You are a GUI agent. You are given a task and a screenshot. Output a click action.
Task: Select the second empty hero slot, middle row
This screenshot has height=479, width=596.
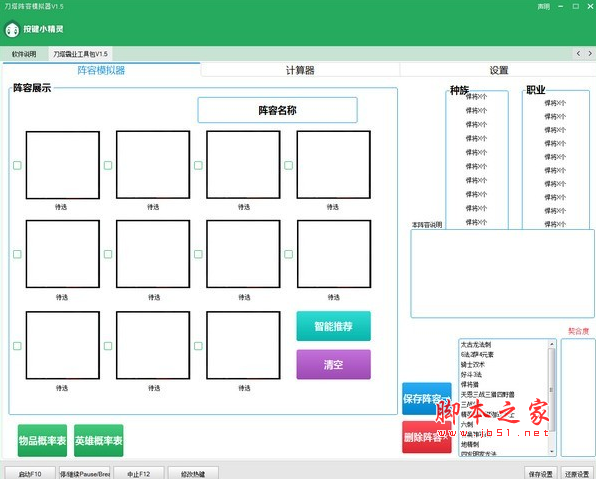click(x=153, y=254)
